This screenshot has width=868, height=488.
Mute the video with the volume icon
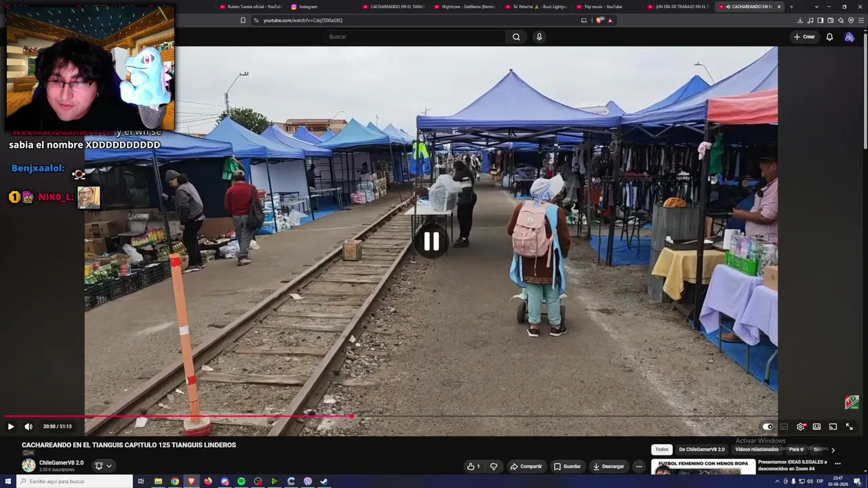28,426
